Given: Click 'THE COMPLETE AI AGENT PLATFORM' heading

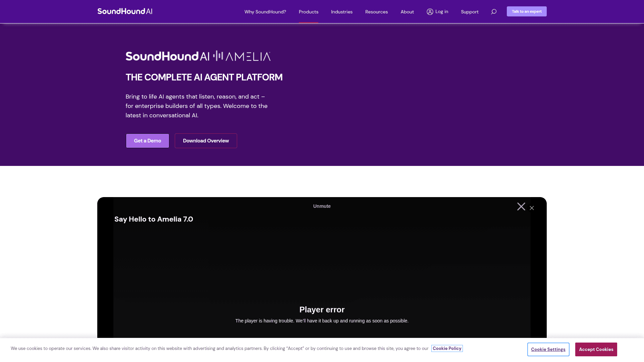Looking at the screenshot, I should [204, 77].
